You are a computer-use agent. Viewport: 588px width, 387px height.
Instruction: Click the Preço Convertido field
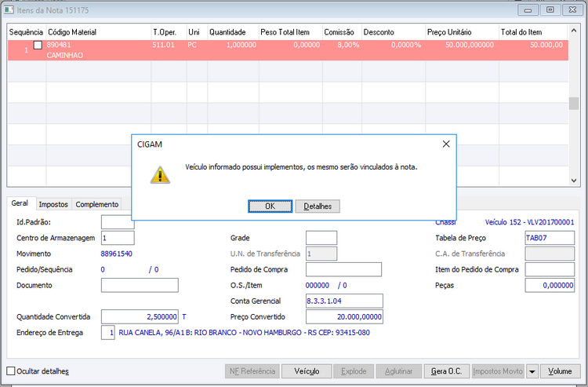coord(344,317)
